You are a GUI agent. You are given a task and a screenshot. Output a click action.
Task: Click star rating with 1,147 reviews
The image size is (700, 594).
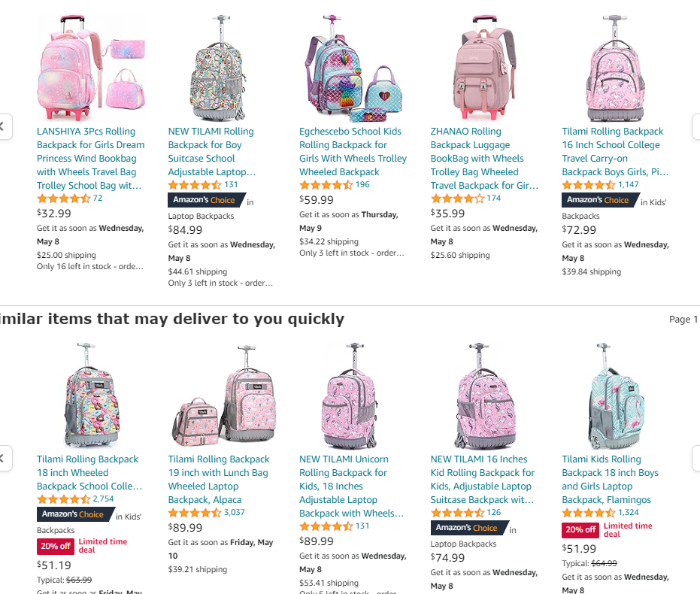tap(589, 185)
